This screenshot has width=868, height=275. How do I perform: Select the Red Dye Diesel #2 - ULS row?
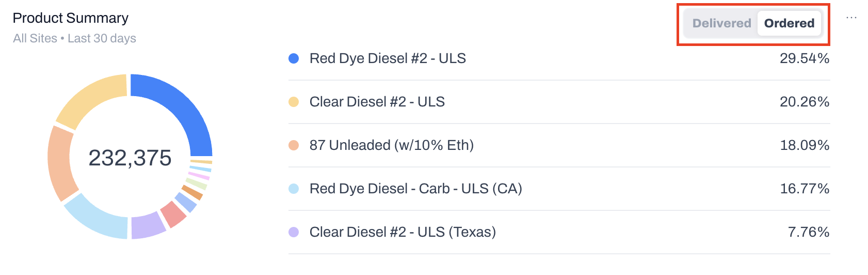[x=559, y=58]
